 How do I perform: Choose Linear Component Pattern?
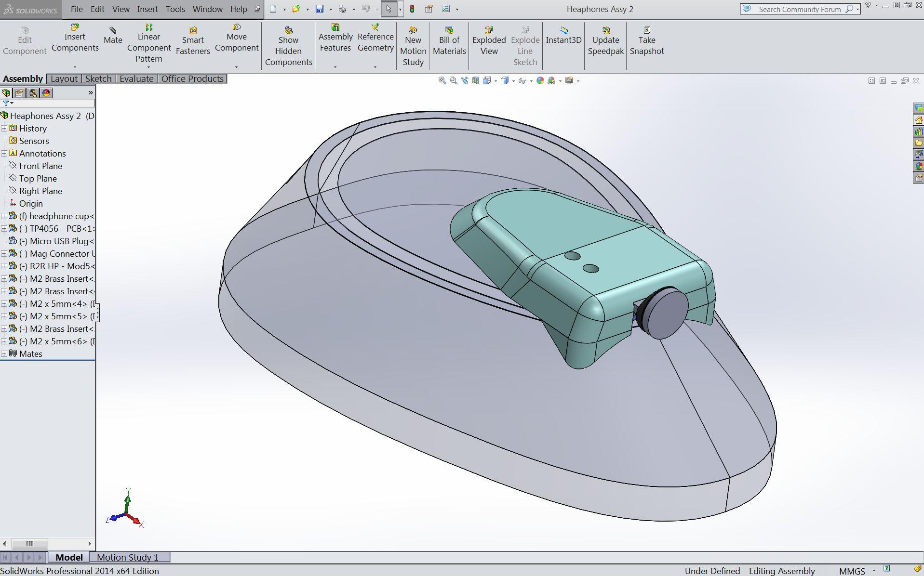pos(149,43)
